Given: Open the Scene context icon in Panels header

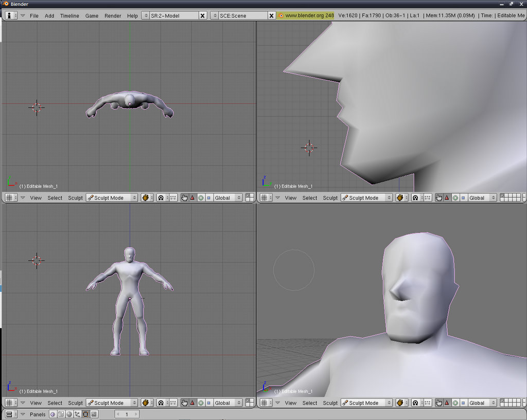Looking at the screenshot, I should (94, 414).
